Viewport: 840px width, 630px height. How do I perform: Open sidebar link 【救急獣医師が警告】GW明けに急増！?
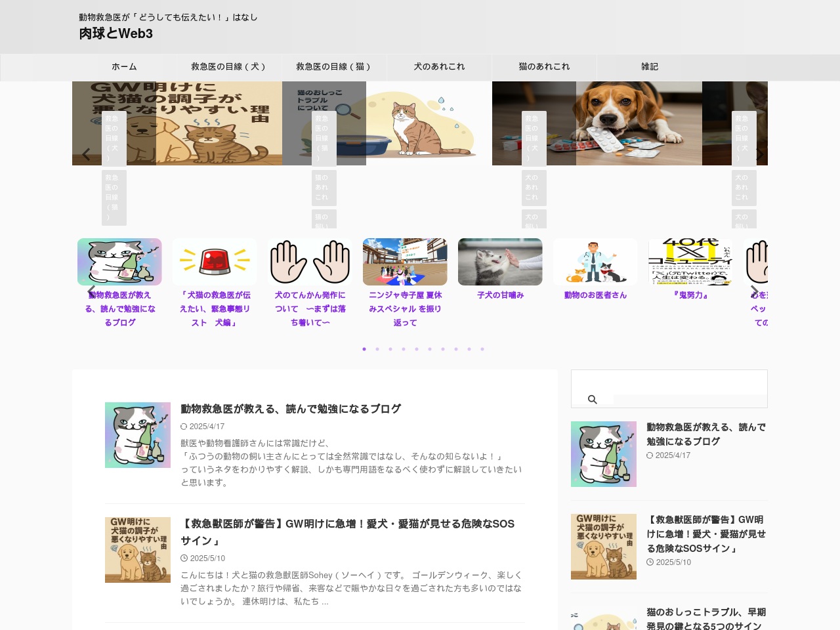[x=706, y=534]
